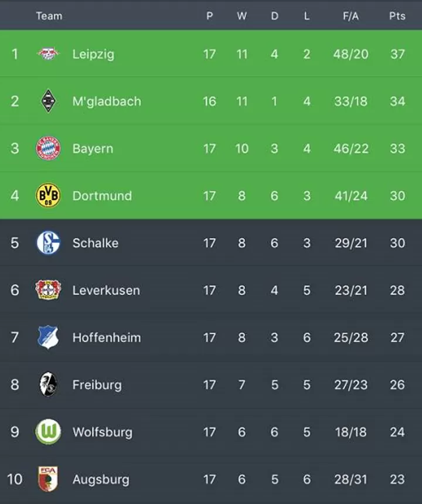Viewport: 422px width, 504px height.
Task: Click Leverkusen's 28 points value
Action: (x=397, y=290)
